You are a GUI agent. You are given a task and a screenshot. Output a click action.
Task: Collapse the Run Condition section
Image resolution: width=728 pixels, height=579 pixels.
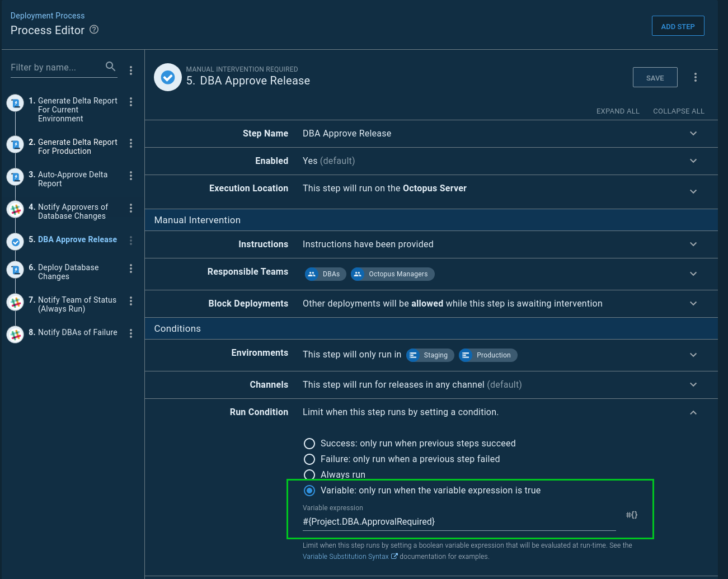coord(693,412)
